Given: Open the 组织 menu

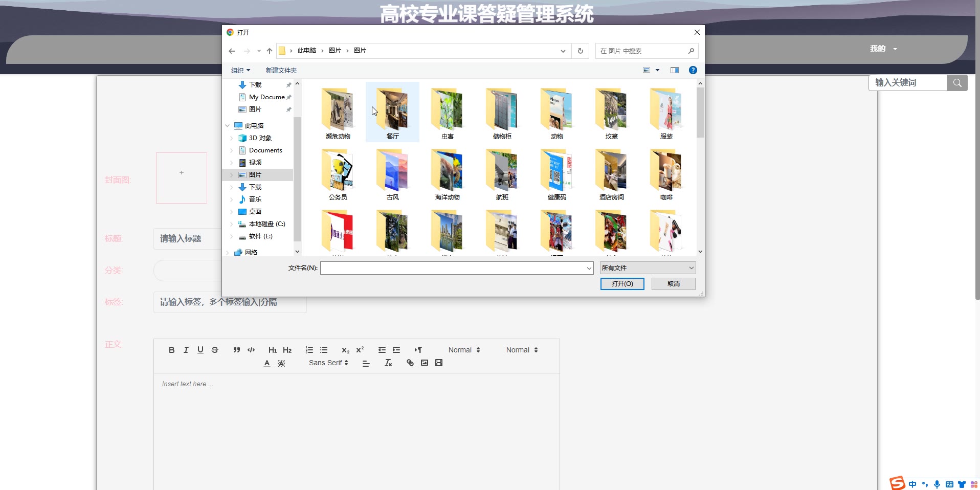Looking at the screenshot, I should point(240,71).
